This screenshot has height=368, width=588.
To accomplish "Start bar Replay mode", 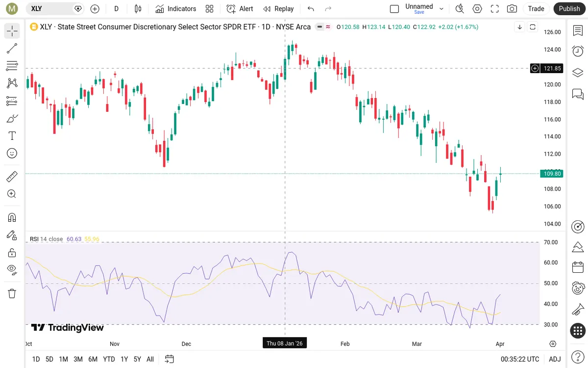I will (x=278, y=9).
